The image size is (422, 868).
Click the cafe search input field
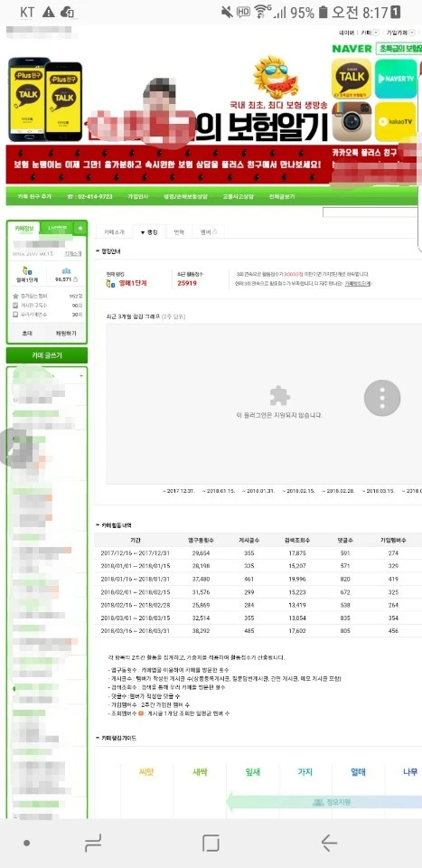point(372,212)
